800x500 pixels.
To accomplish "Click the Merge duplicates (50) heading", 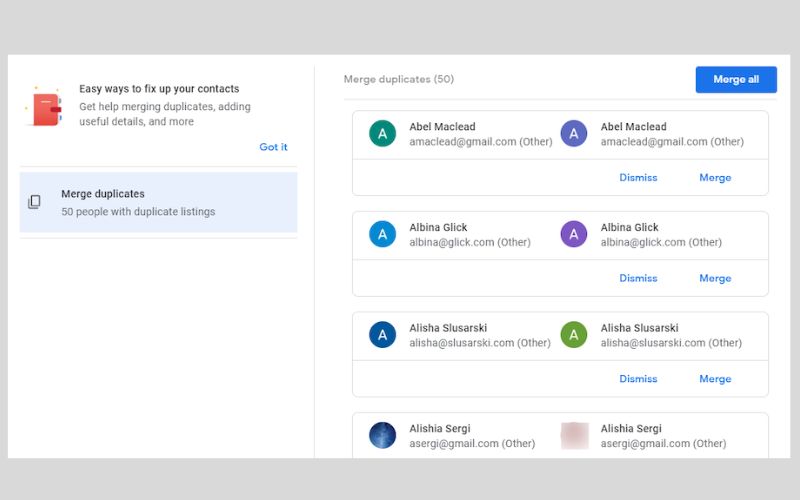I will (398, 79).
